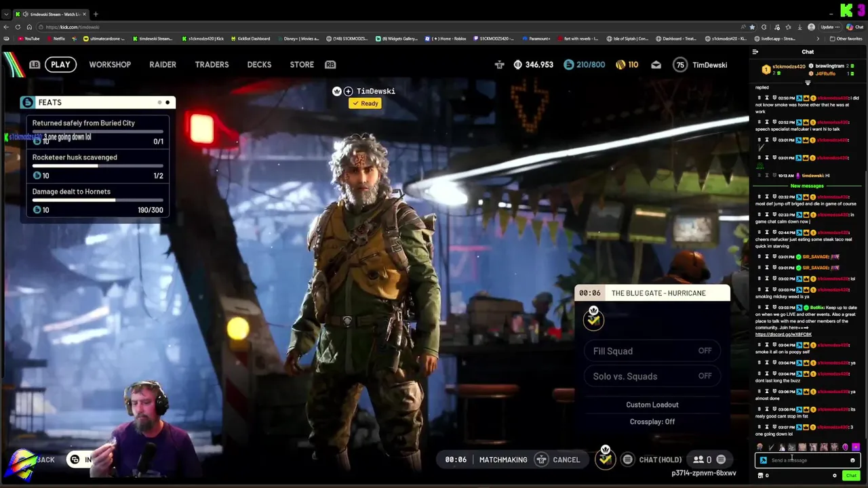The width and height of the screenshot is (868, 488).
Task: Click Crossplay: Off option
Action: 652,422
